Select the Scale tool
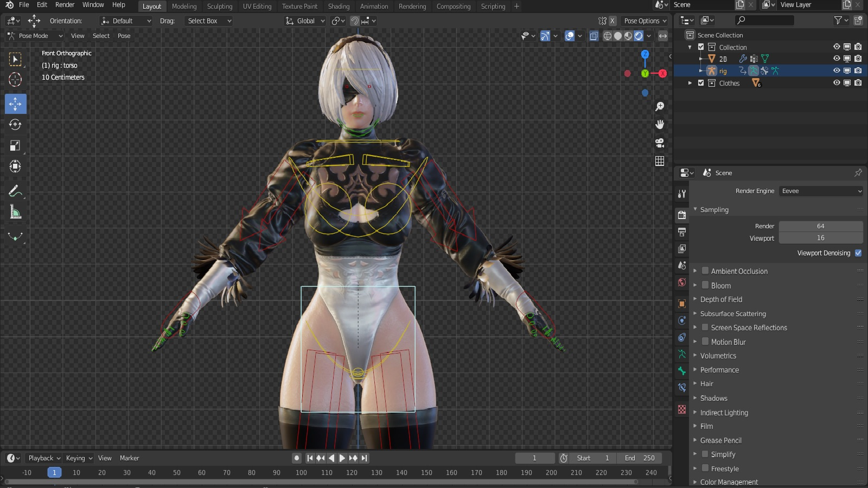 click(x=15, y=145)
